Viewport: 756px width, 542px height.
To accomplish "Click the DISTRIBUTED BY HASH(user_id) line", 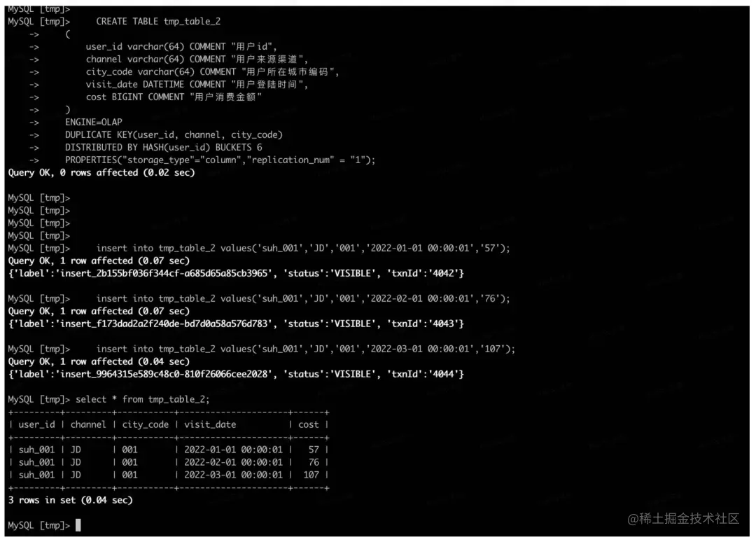I will (163, 148).
